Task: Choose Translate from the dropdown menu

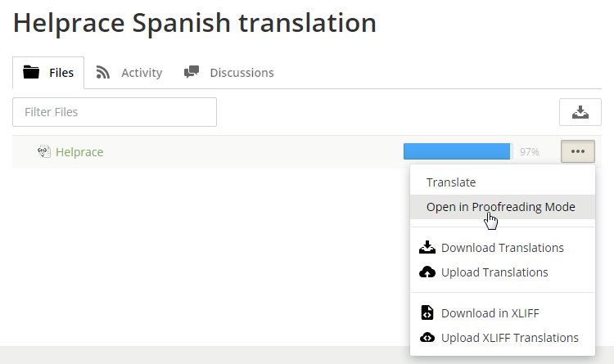Action: pos(451,182)
